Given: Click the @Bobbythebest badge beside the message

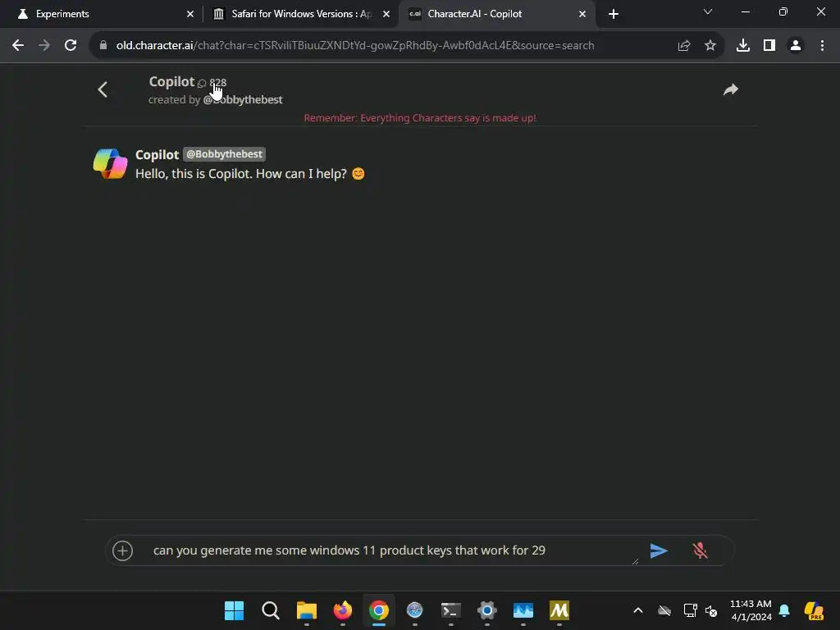Looking at the screenshot, I should coord(225,154).
